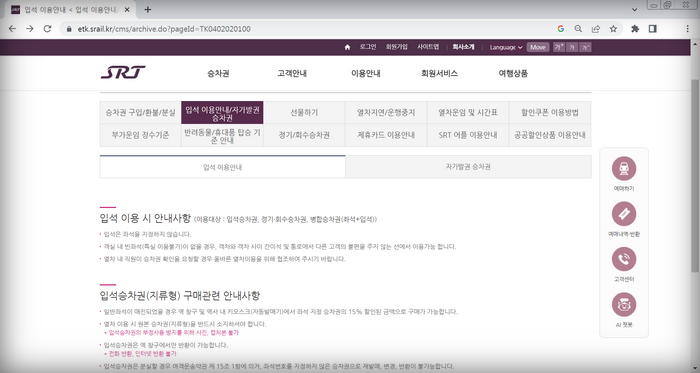Viewport: 700px width, 373px height.
Task: Select the 반려동물/휴대품 탑승 기준 안내 tab
Action: (222, 135)
